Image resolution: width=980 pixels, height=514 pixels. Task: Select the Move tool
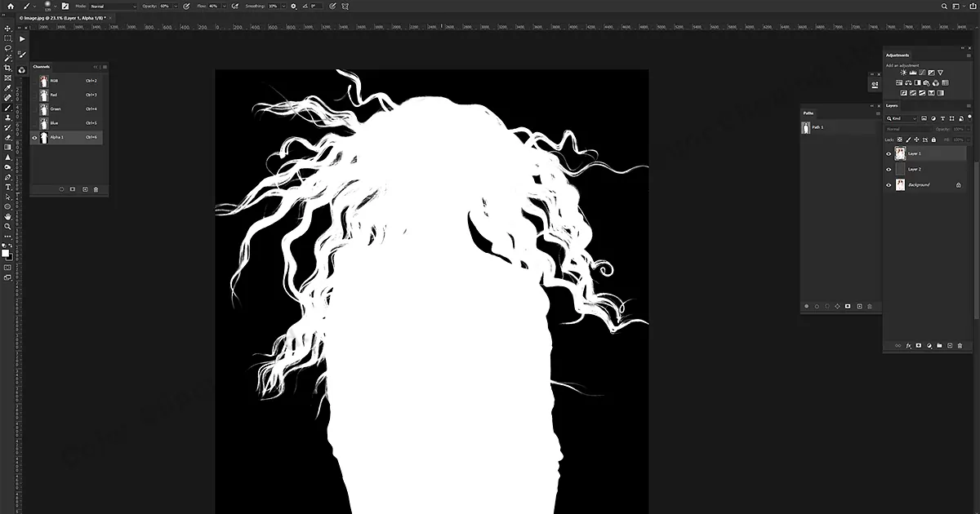(x=8, y=27)
